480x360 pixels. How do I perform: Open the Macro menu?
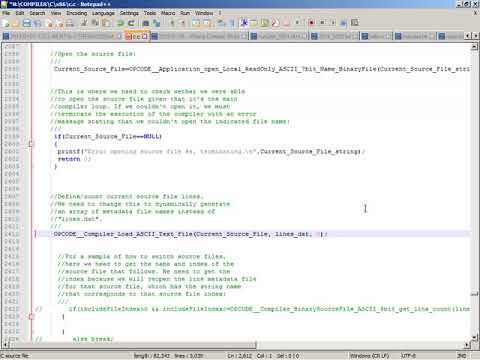168,13
